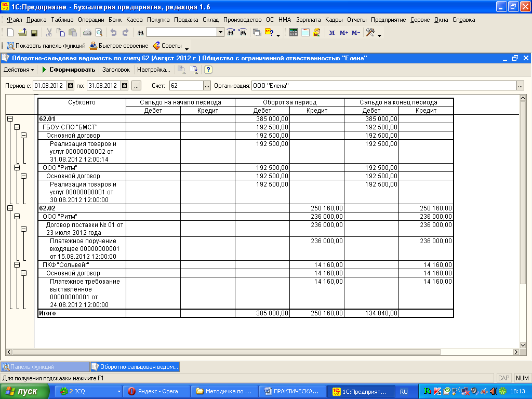Collapse the ПКФ "Сольвейг" tree node
Image resolution: width=532 pixels, height=399 pixels.
pos(17,264)
